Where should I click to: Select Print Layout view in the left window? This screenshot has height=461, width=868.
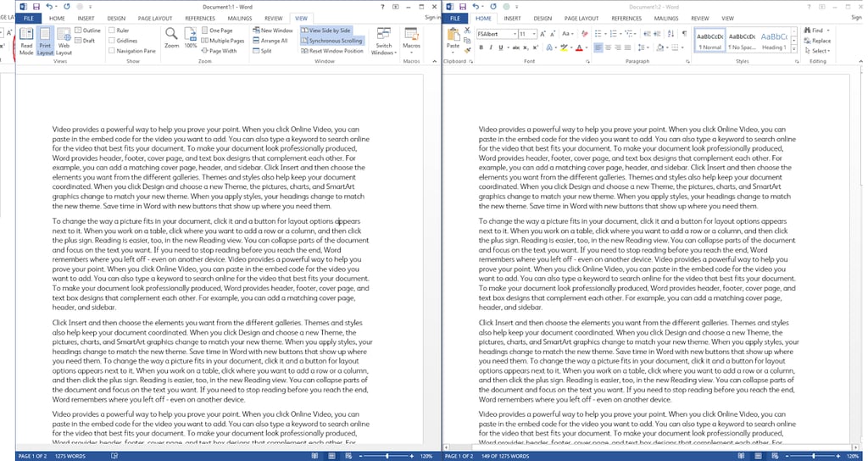point(45,42)
